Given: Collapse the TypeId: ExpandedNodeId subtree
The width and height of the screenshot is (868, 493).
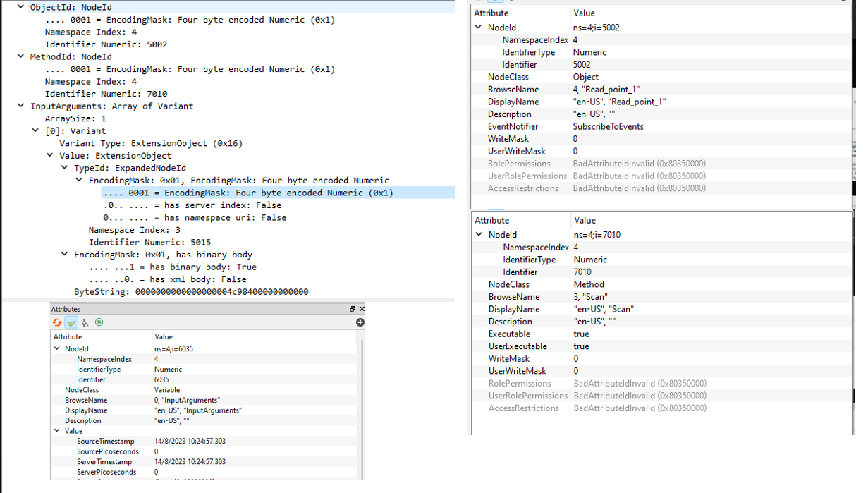Looking at the screenshot, I should pos(64,168).
